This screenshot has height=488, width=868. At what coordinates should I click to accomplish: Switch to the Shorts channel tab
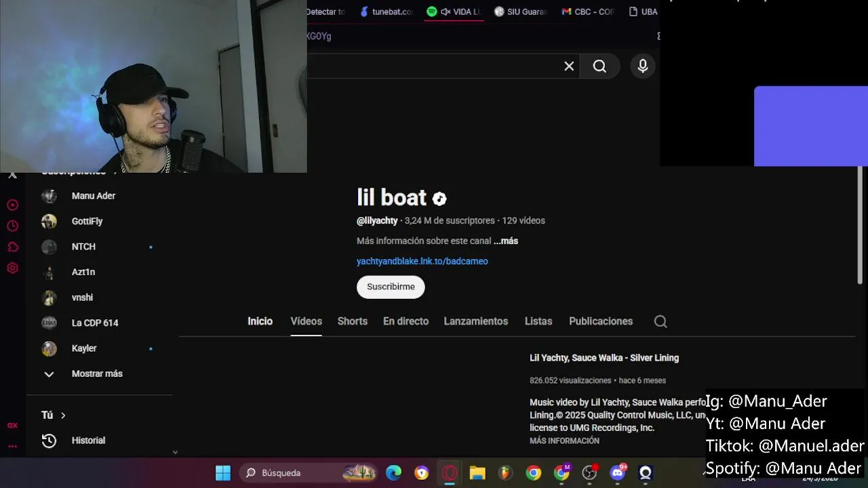[x=353, y=321]
